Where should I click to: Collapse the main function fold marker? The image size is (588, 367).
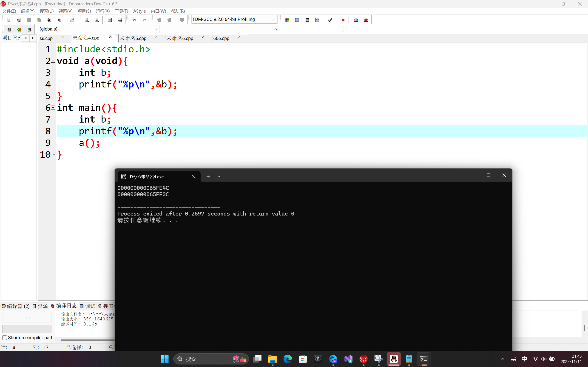coord(53,107)
